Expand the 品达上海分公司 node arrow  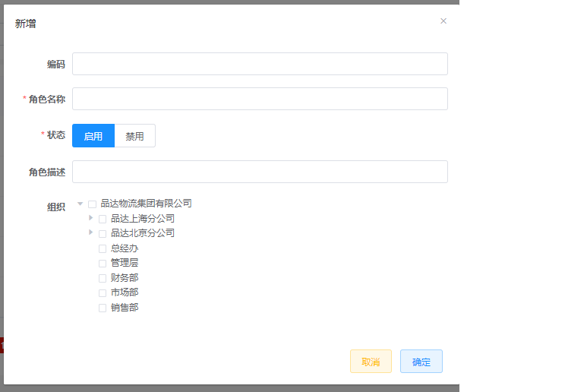point(91,218)
